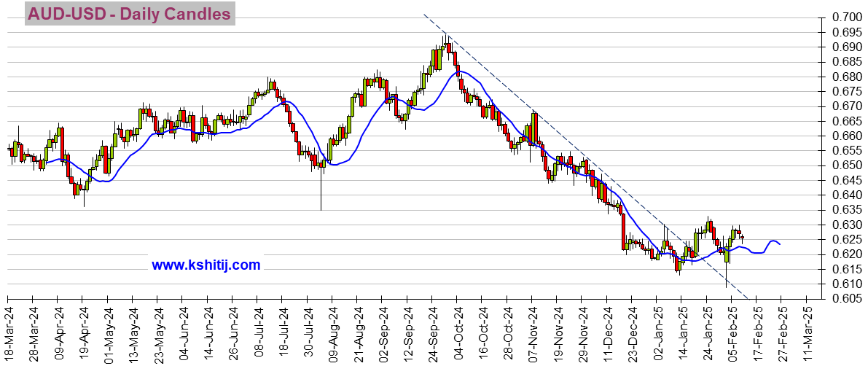Click the AUD-USD Daily Candles title
The width and height of the screenshot is (868, 374).
point(130,14)
